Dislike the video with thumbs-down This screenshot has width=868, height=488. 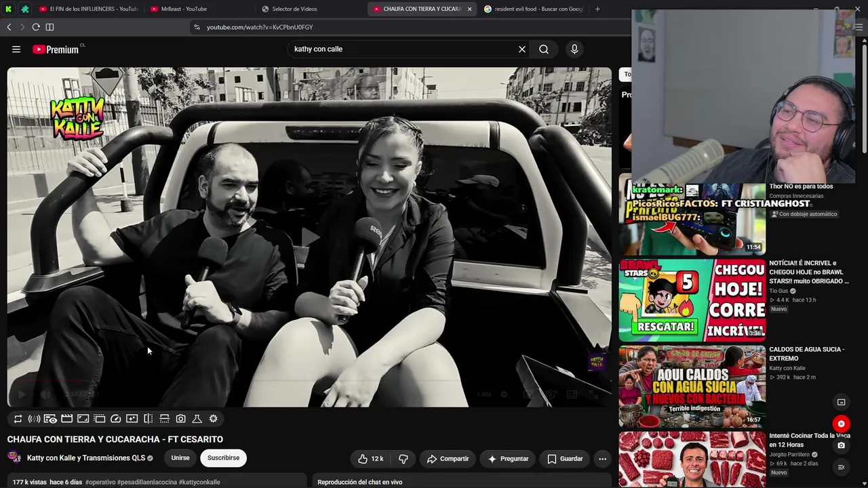click(403, 459)
